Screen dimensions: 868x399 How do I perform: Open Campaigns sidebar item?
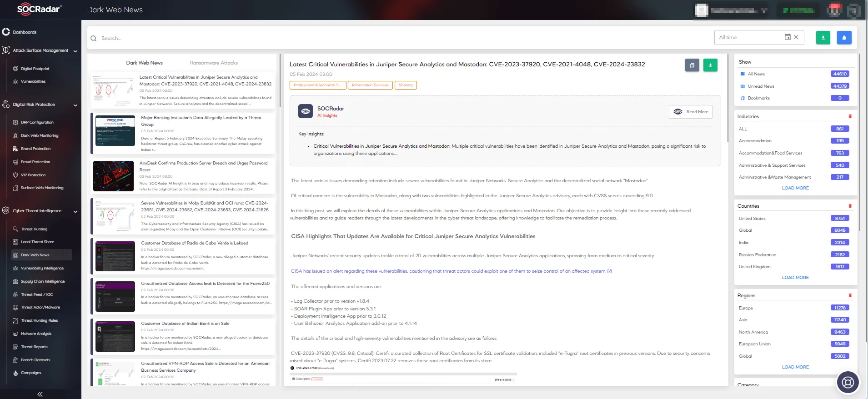click(x=31, y=373)
